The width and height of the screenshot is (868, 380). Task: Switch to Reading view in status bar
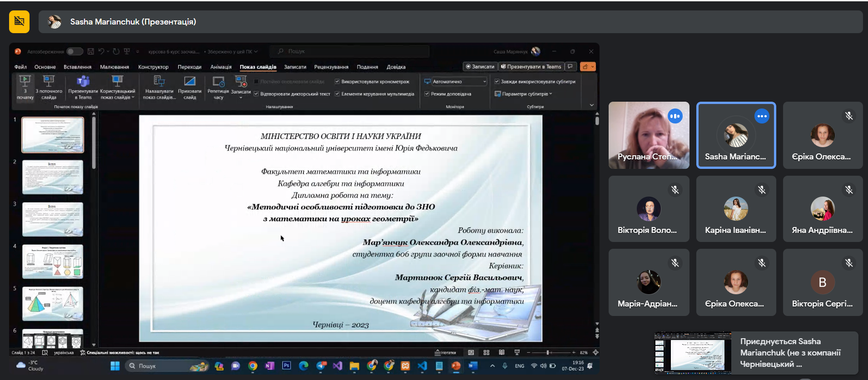coord(501,352)
